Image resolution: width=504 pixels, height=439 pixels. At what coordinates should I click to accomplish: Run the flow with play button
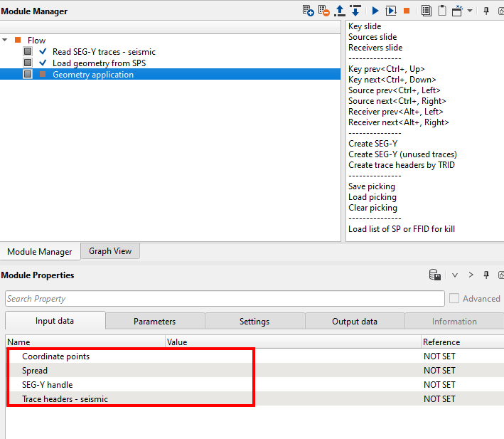coord(375,11)
